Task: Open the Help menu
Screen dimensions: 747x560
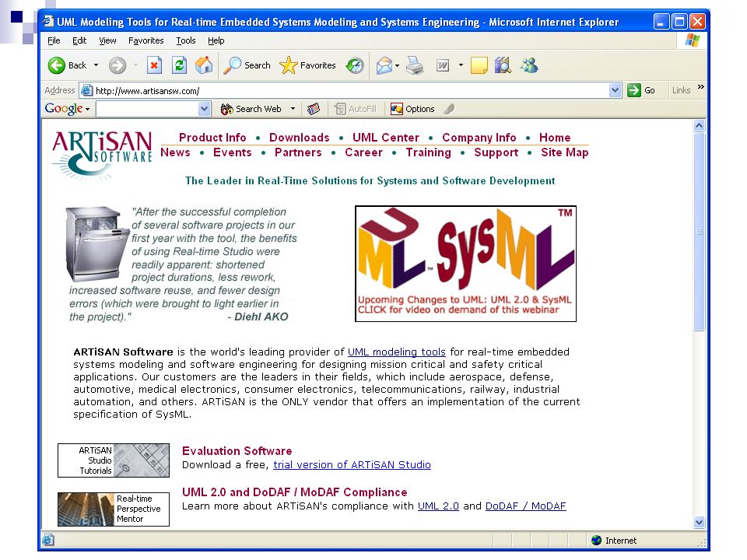Action: [x=216, y=40]
